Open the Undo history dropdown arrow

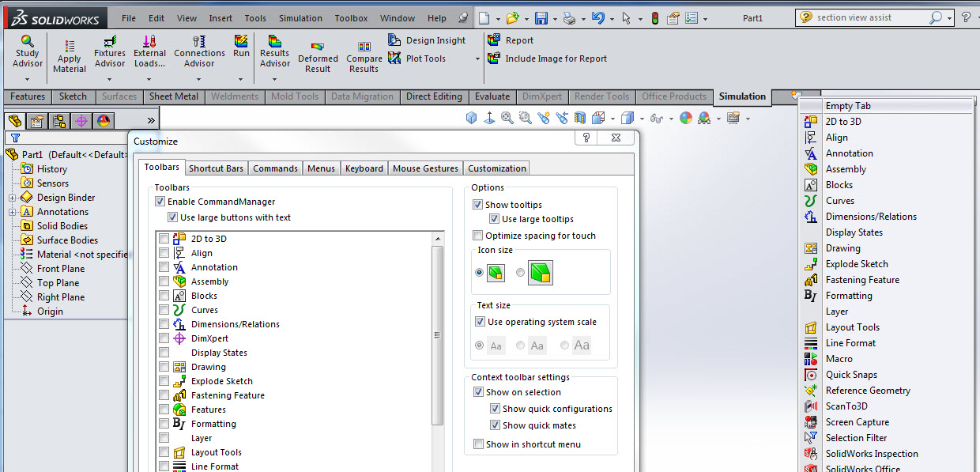click(611, 19)
